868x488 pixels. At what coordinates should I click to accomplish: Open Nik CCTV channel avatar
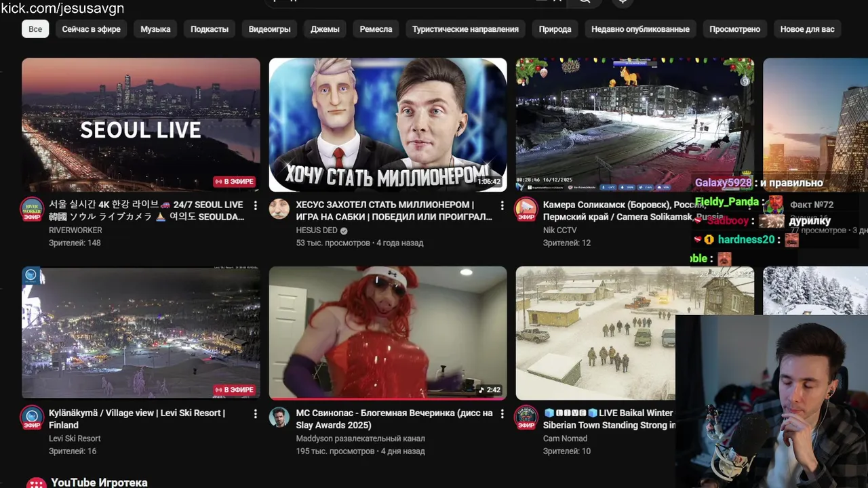[x=526, y=209]
